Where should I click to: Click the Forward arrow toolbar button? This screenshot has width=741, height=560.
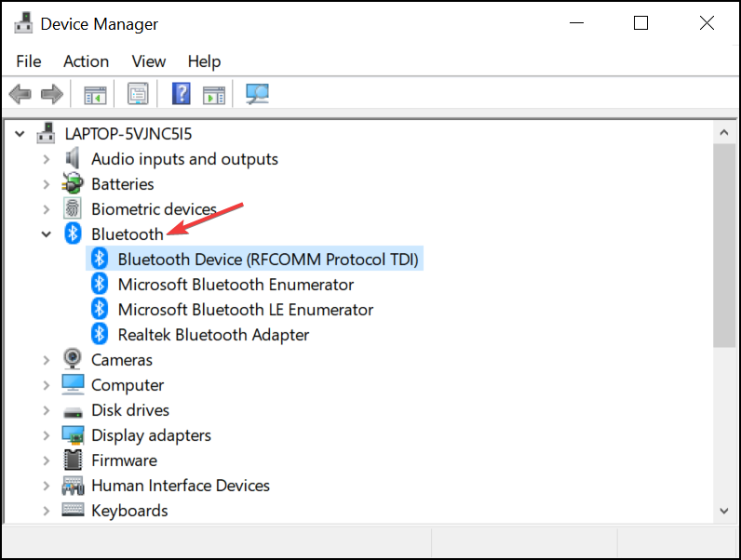coord(51,94)
